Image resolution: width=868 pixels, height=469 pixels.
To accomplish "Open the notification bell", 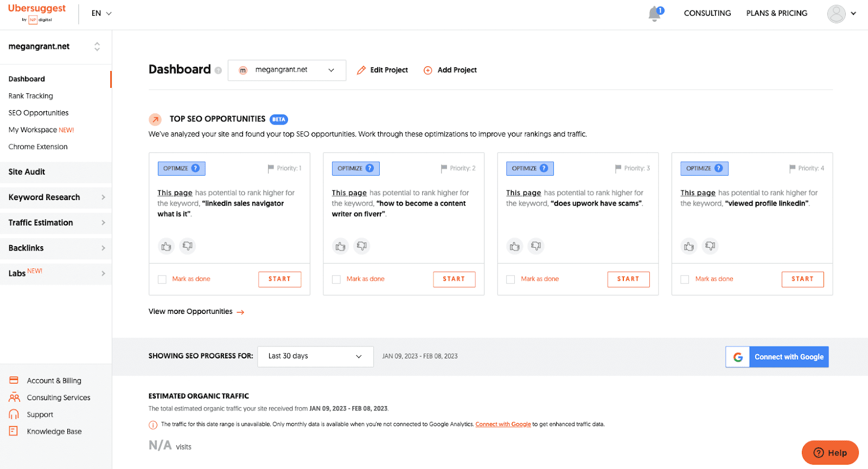I will click(x=654, y=14).
